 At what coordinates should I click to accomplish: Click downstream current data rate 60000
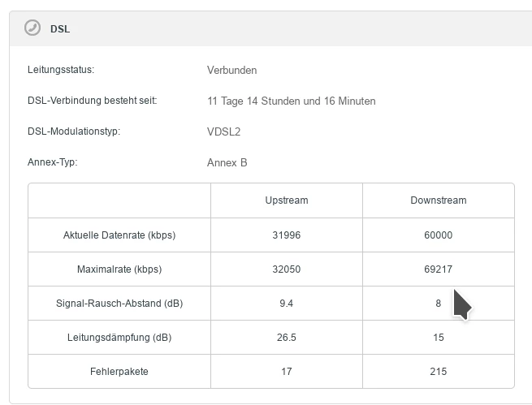pos(438,235)
